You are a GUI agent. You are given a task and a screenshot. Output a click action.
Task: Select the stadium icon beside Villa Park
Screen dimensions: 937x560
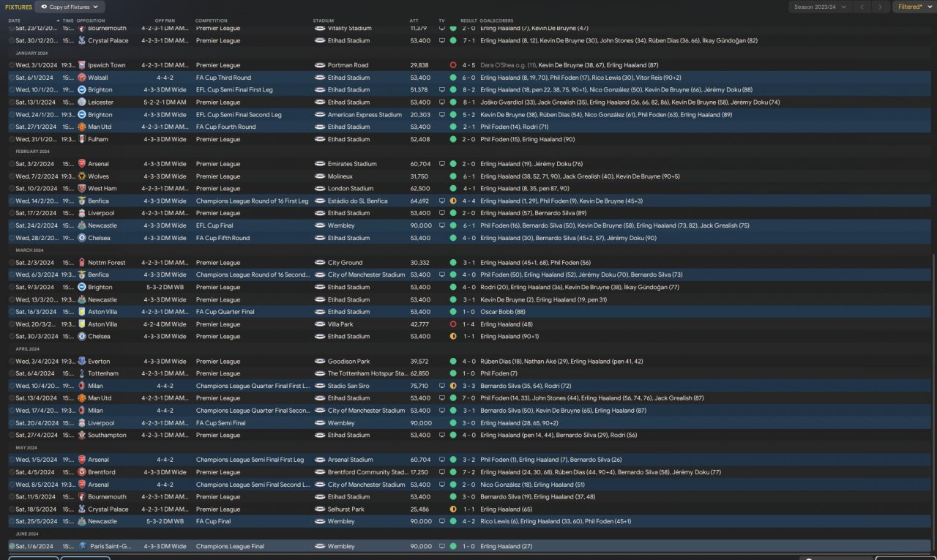click(319, 324)
